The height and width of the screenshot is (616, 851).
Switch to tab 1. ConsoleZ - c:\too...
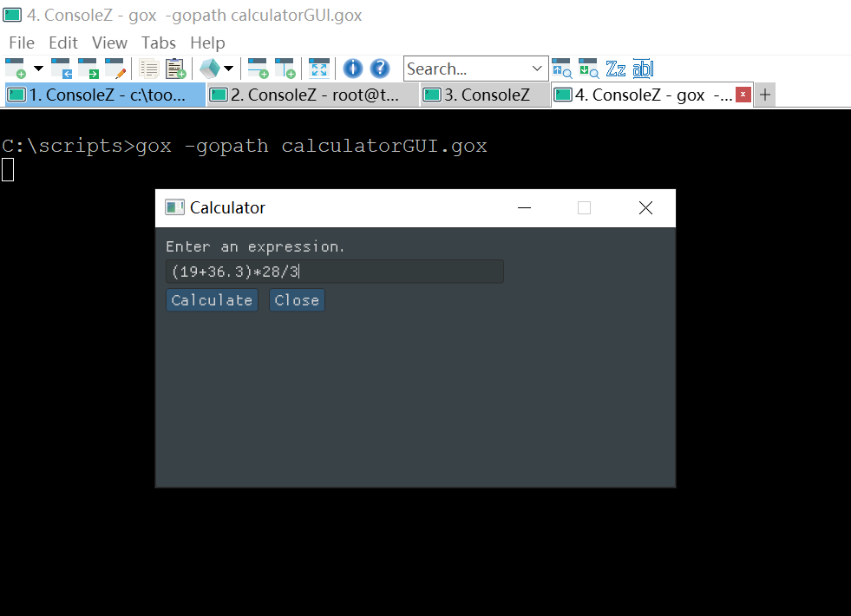105,95
